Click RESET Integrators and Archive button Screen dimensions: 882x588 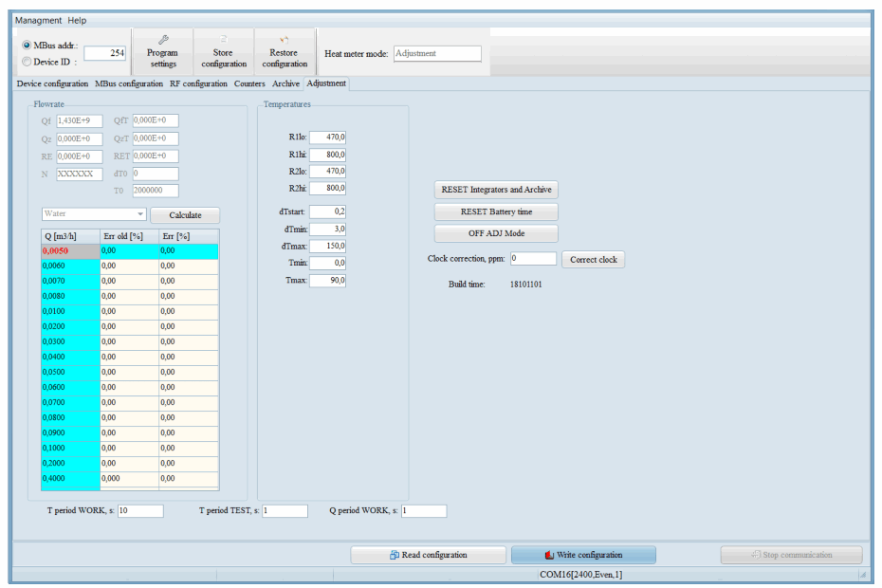click(496, 190)
